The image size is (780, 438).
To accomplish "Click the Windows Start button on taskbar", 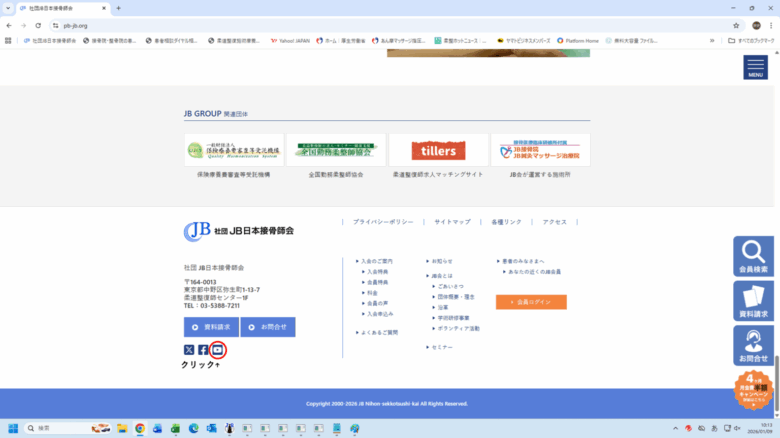I will pyautogui.click(x=14, y=428).
